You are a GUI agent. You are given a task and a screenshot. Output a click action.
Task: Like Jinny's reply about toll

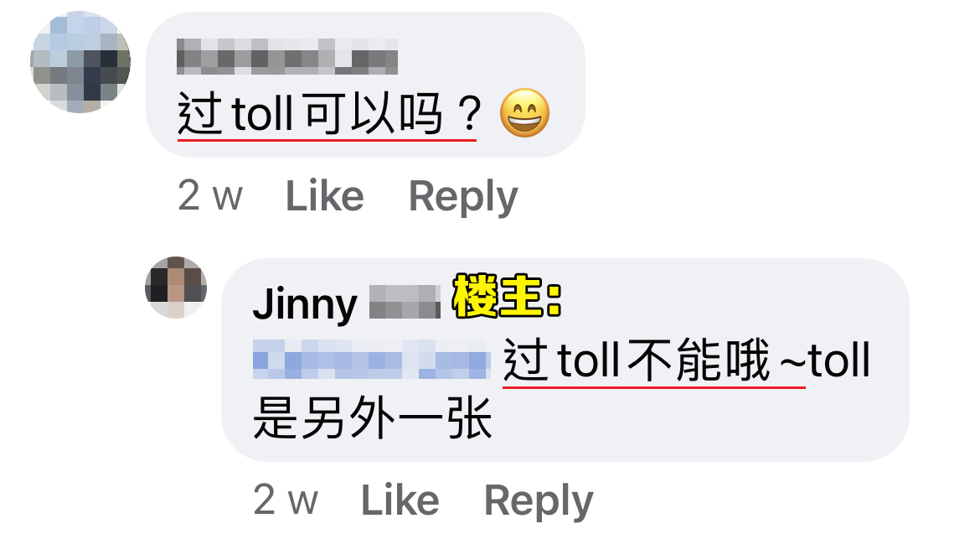[400, 500]
